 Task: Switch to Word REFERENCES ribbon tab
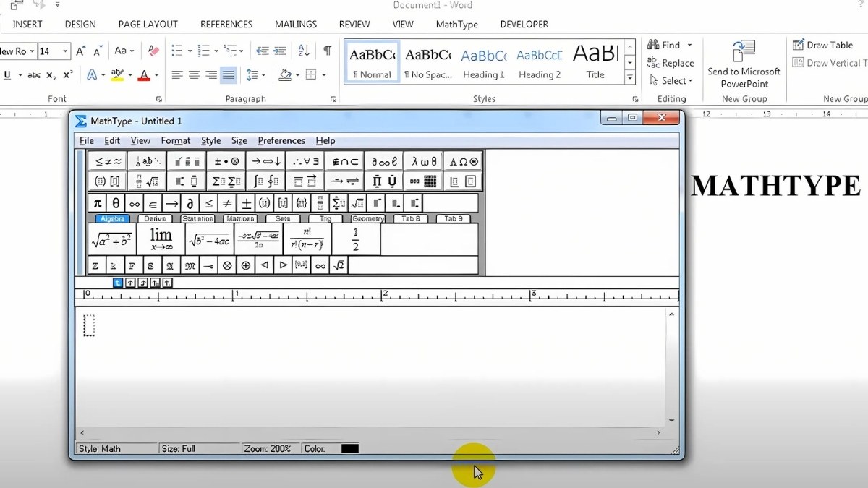(x=226, y=24)
